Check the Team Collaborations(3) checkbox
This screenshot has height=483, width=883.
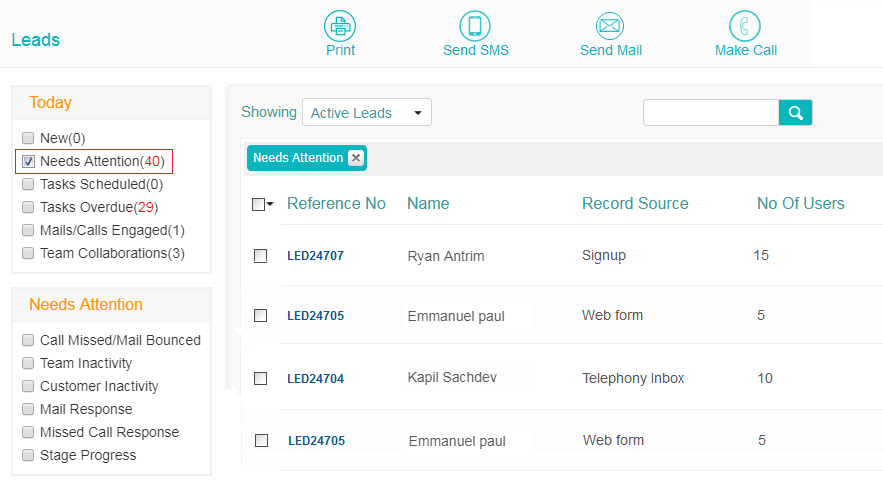click(28, 253)
